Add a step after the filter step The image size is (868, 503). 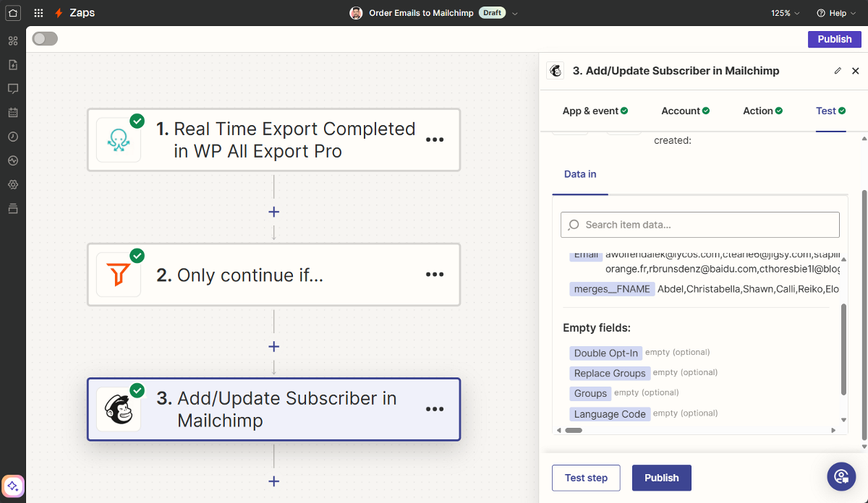(273, 347)
